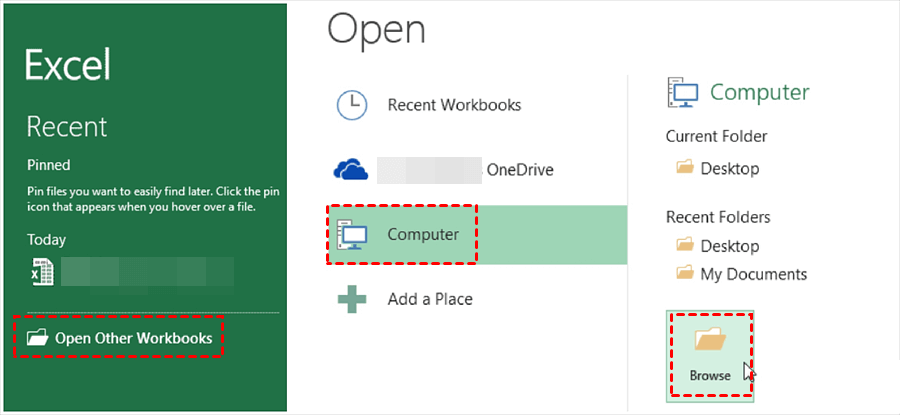900x415 pixels.
Task: Open the Recent Workbooks place
Action: [x=476, y=105]
